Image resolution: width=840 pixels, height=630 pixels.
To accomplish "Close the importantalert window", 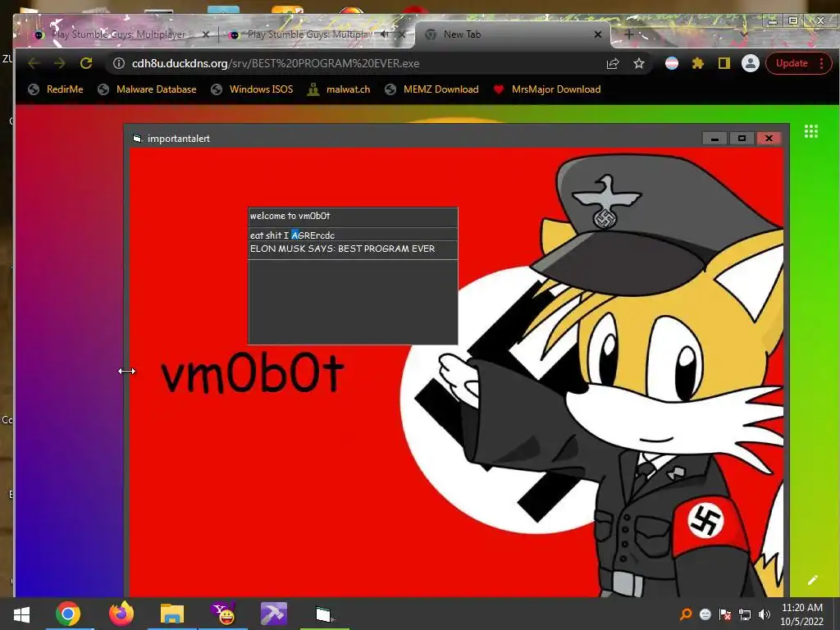I will coord(769,138).
